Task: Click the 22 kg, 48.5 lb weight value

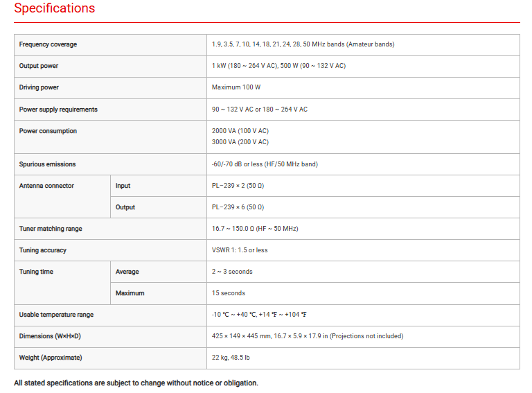Action: 231,358
